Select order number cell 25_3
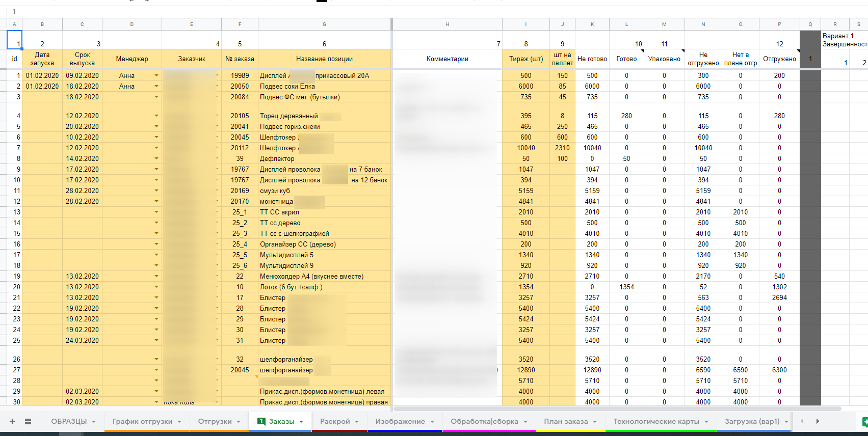The height and width of the screenshot is (436, 868). 240,233
